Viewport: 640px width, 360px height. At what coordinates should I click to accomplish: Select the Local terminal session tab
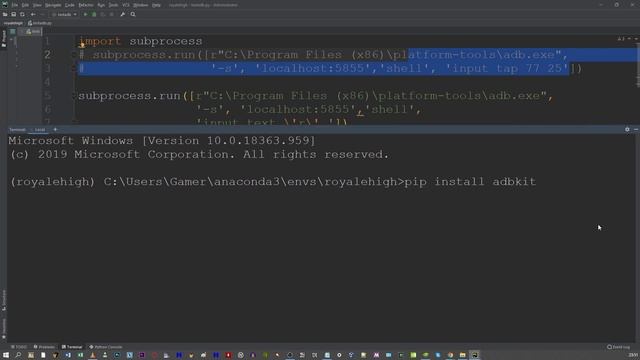click(x=39, y=130)
